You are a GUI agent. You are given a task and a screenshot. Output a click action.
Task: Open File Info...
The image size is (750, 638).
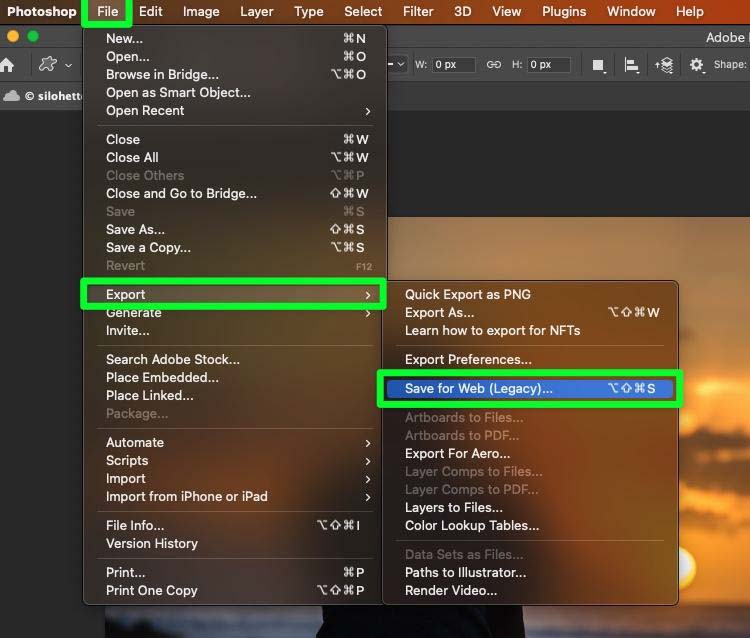pos(234,526)
